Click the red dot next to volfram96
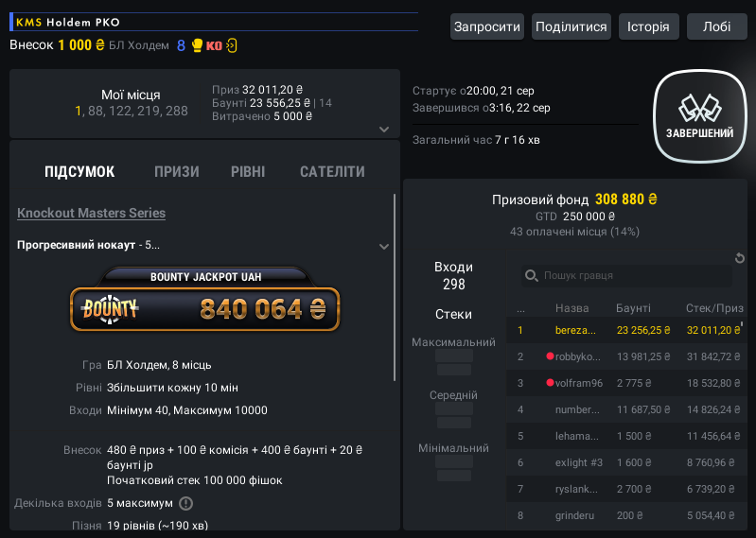 (550, 382)
